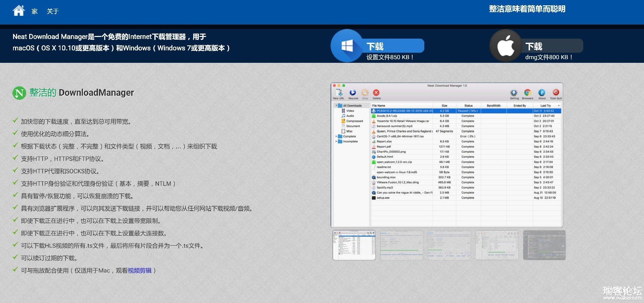
Task: Select VMware.Fusion_10.1.2_Mac.dmg row
Action: pos(466,182)
